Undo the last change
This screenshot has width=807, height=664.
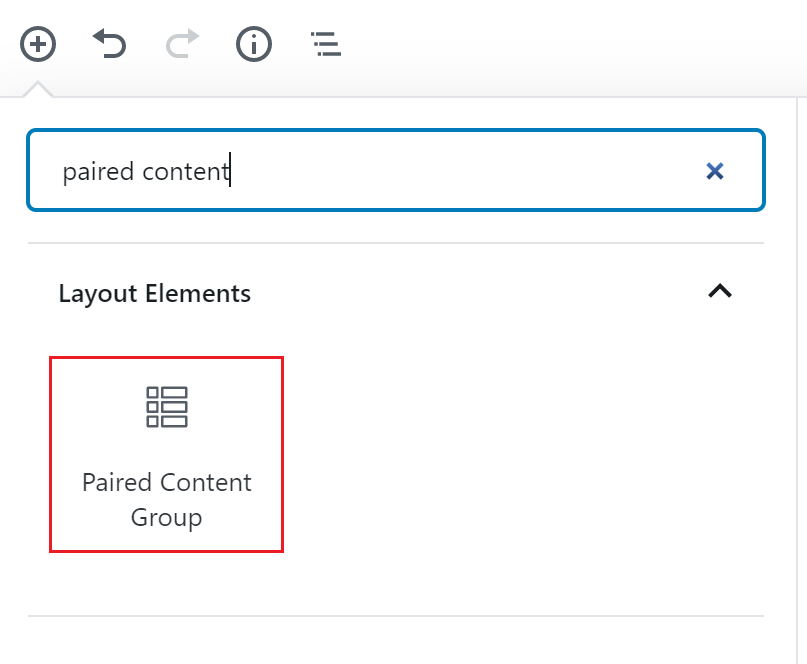click(109, 44)
